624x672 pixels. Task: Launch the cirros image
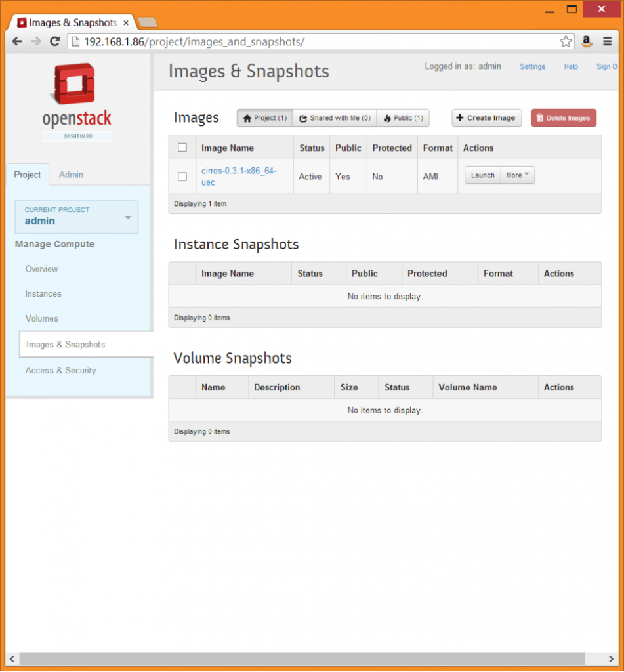tap(482, 175)
